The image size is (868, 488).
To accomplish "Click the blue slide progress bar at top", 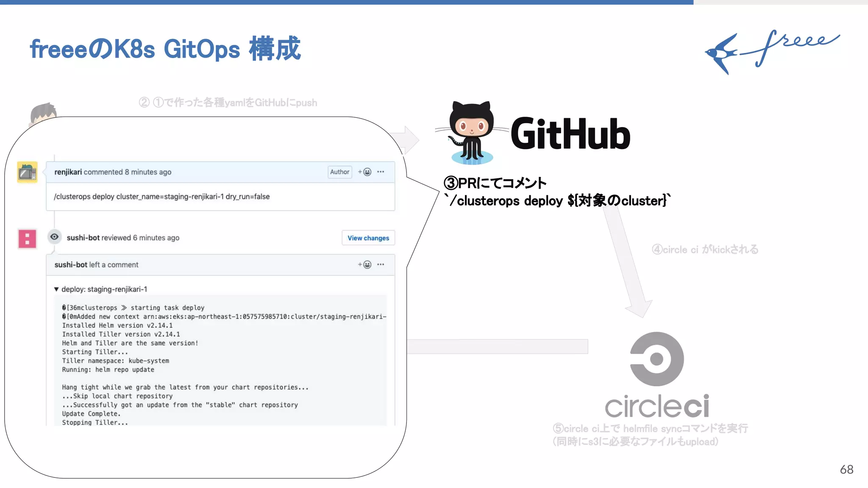I will pyautogui.click(x=347, y=2).
